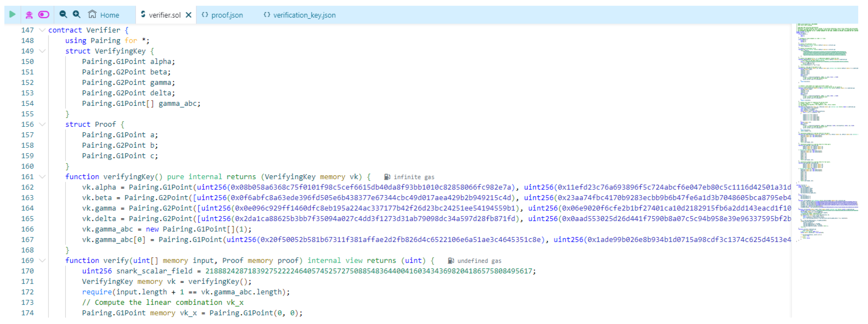Click the zoom in magnifier icon

(77, 14)
